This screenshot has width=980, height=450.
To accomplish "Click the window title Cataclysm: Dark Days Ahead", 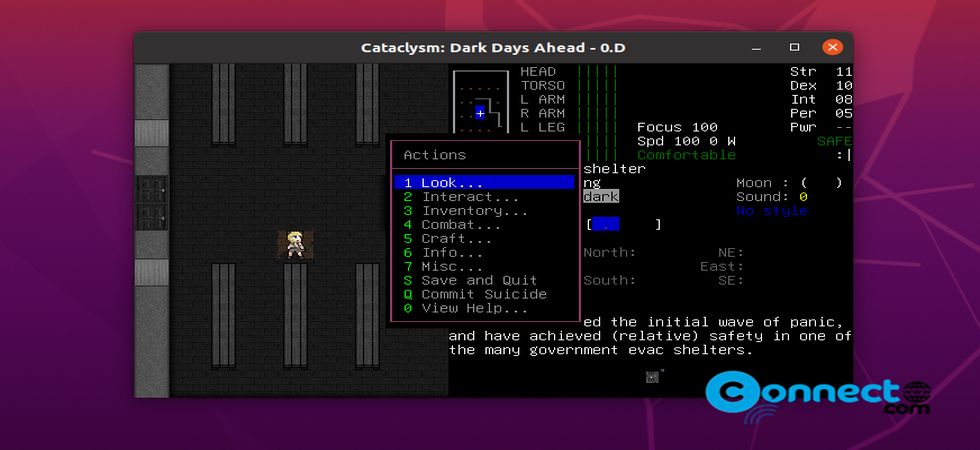I will pyautogui.click(x=493, y=48).
